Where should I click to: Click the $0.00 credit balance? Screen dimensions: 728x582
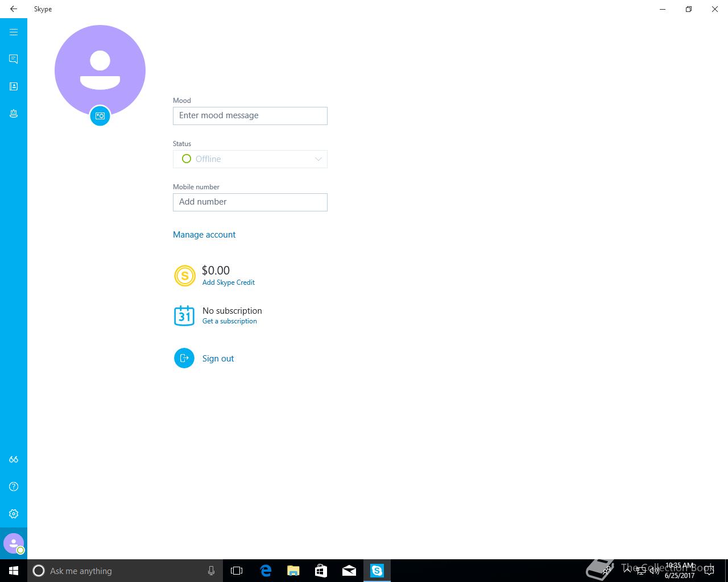[x=216, y=271]
